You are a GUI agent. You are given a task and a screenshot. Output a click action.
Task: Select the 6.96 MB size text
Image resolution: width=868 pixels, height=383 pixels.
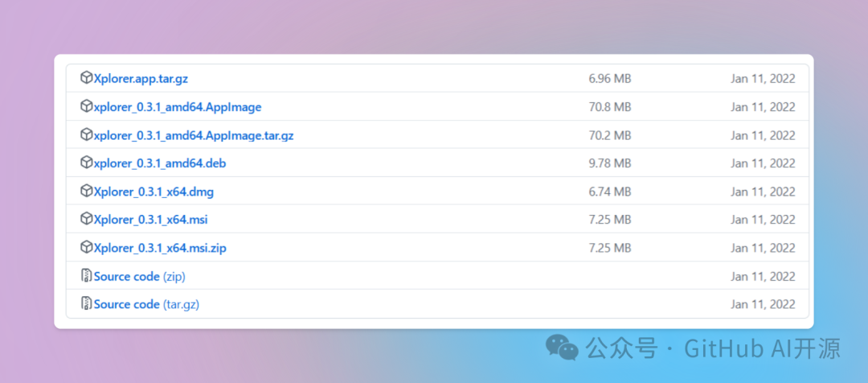pyautogui.click(x=610, y=79)
